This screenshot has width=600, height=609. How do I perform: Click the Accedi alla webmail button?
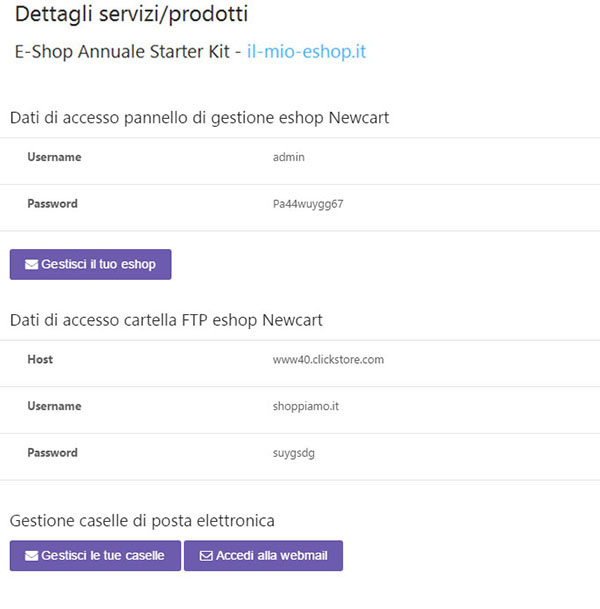point(263,556)
